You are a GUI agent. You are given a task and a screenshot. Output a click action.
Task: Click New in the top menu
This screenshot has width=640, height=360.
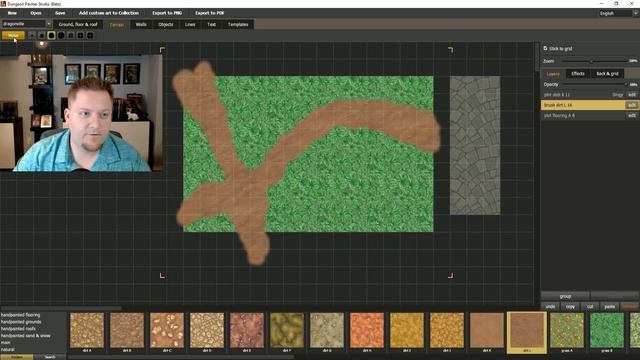pyautogui.click(x=12, y=13)
